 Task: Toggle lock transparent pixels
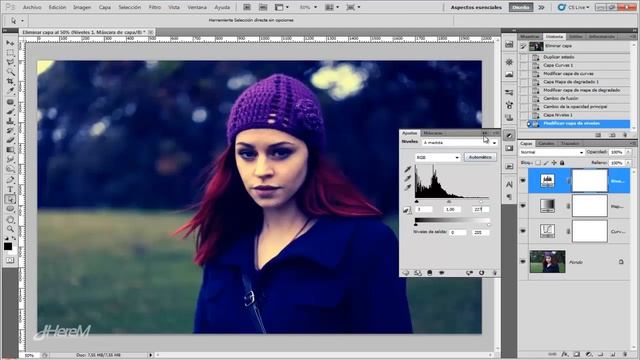tap(538, 163)
